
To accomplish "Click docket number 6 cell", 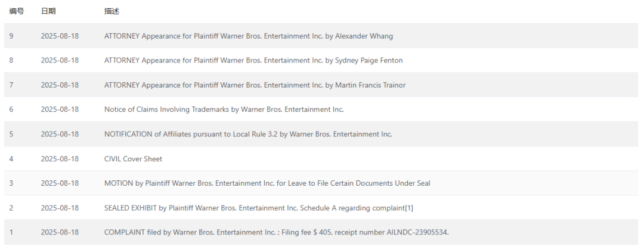I will click(x=11, y=110).
